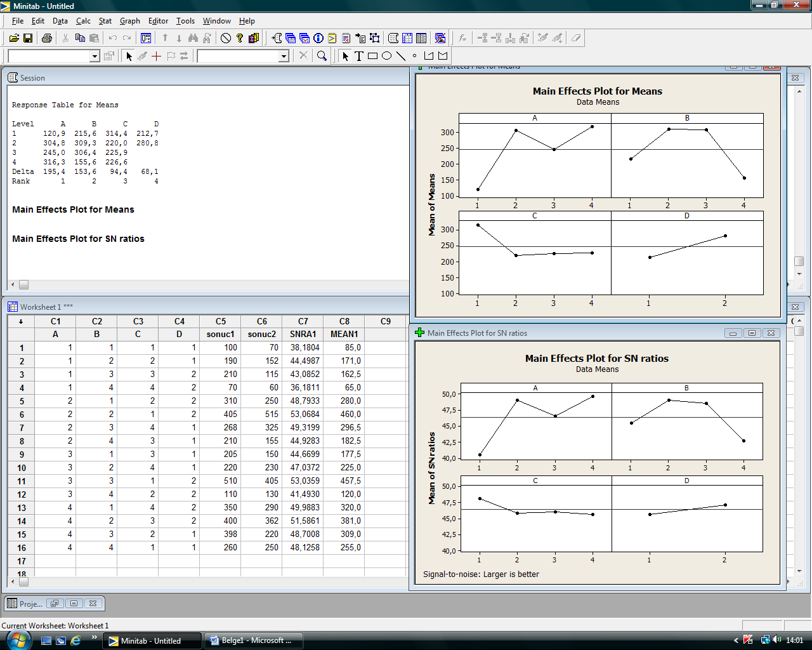Open the Graph menu
Image resolution: width=812 pixels, height=650 pixels.
click(129, 21)
